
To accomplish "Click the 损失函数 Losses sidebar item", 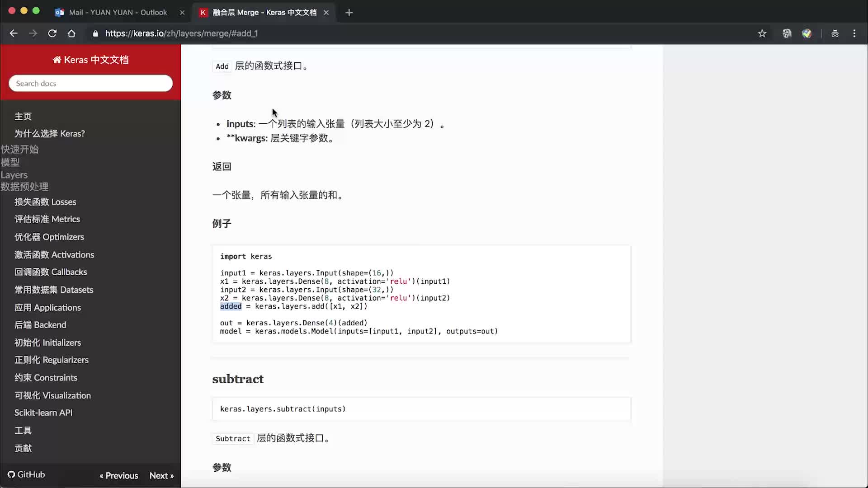I will point(45,202).
